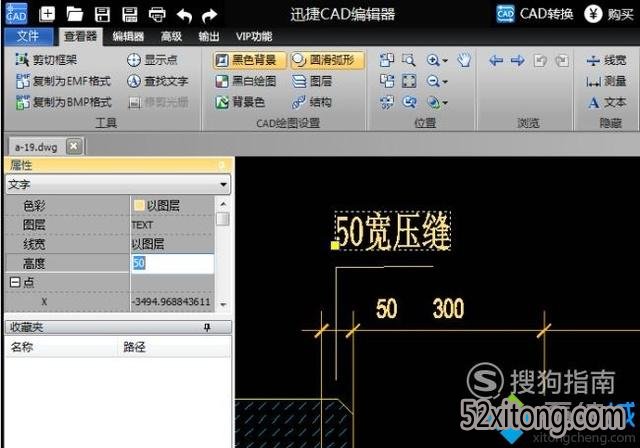The image size is (640, 448).
Task: Select the 测量 measure tool
Action: (606, 81)
